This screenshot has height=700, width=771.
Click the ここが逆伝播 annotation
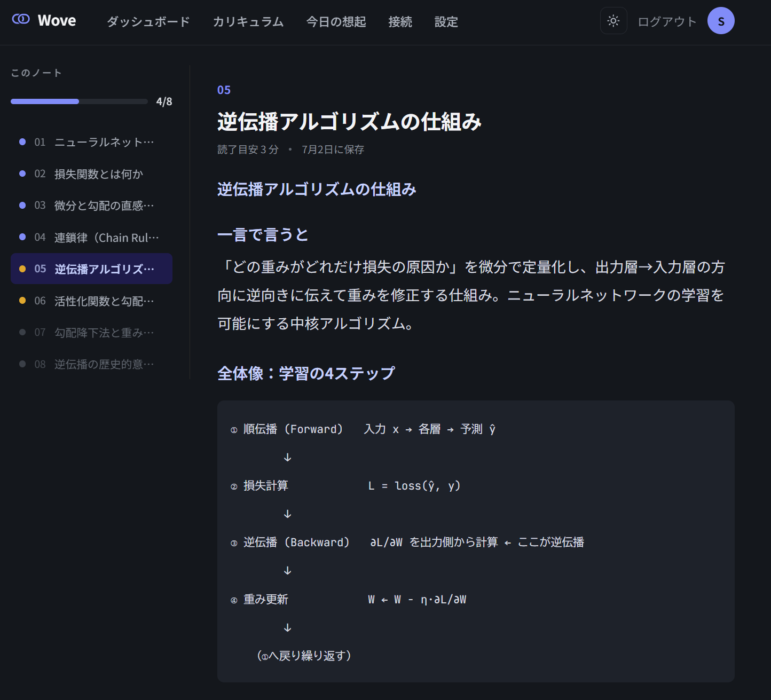point(551,542)
